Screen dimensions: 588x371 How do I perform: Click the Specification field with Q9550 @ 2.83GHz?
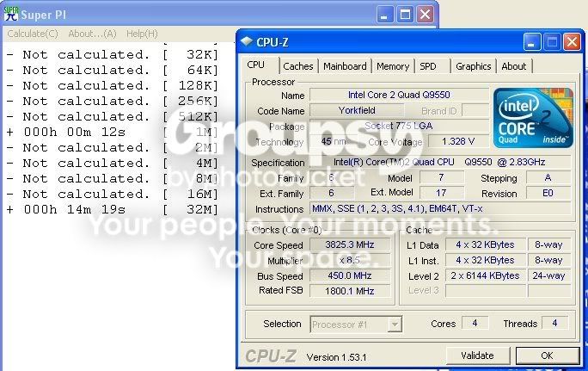439,162
